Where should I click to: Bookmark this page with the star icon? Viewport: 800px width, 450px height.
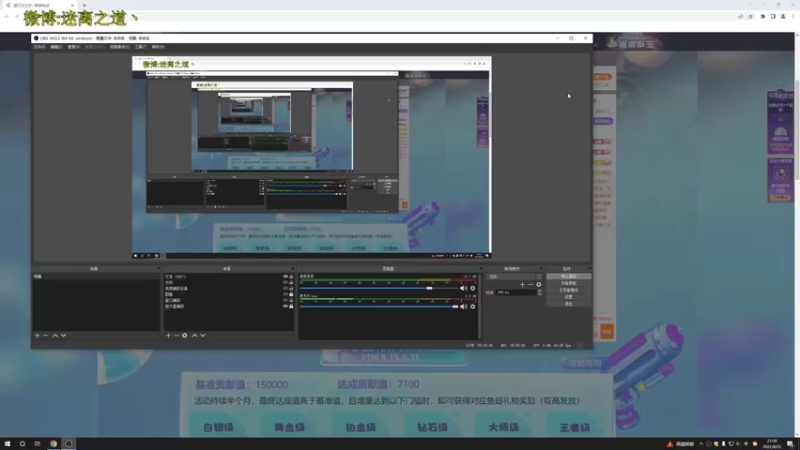tap(751, 16)
